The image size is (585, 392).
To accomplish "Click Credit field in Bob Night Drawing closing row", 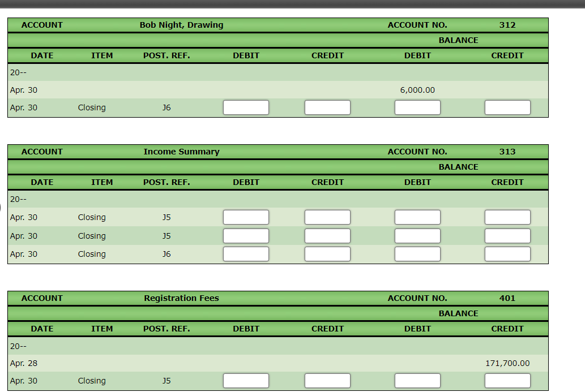I will [x=327, y=107].
